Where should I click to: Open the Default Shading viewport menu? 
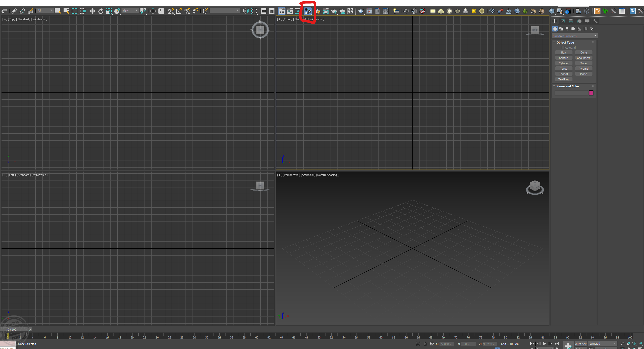(327, 175)
